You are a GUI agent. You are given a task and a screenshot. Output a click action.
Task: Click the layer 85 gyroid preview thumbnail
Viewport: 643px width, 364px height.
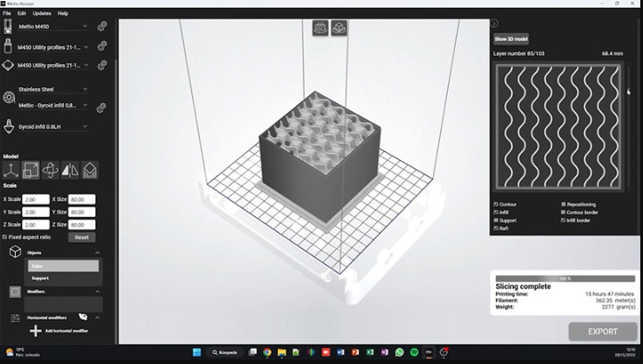point(558,126)
